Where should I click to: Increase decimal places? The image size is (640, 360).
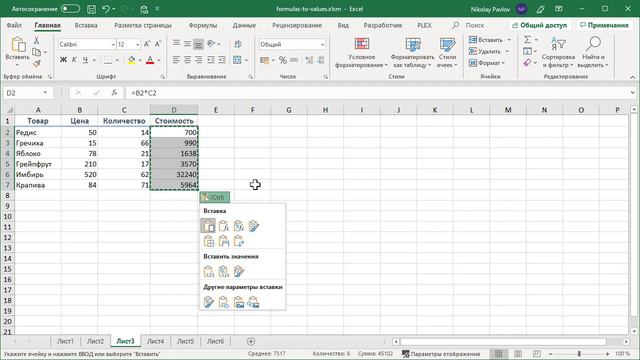309,60
